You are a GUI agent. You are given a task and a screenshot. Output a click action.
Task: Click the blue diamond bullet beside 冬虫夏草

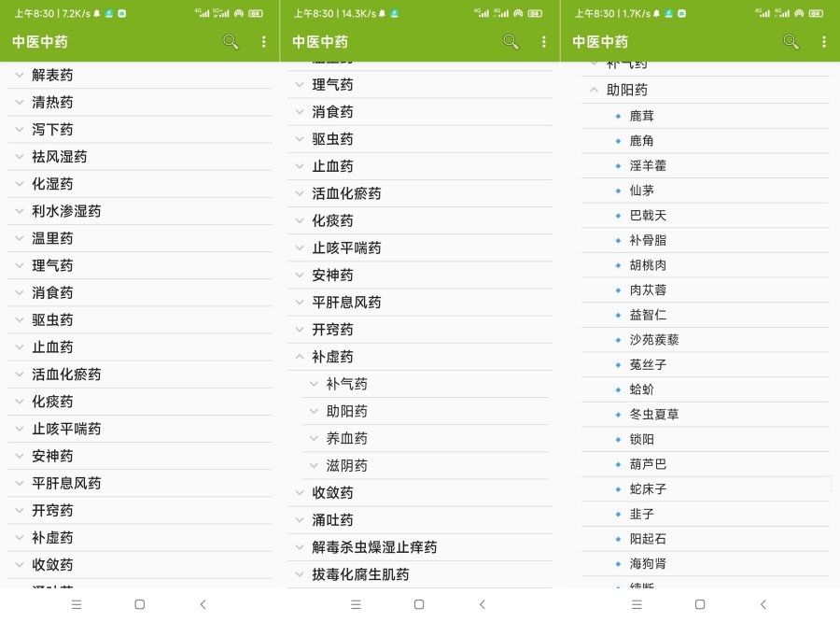(617, 415)
